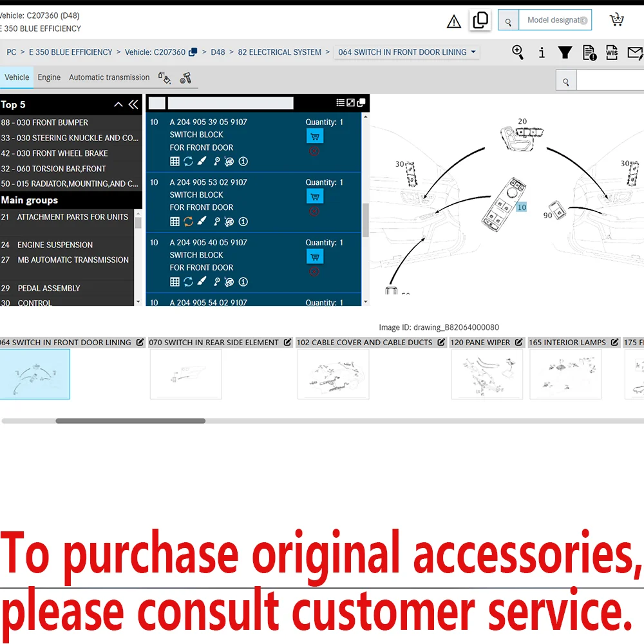This screenshot has height=644, width=644.
Task: Select 24 ENGINE SUSPENSION group
Action: (x=67, y=245)
